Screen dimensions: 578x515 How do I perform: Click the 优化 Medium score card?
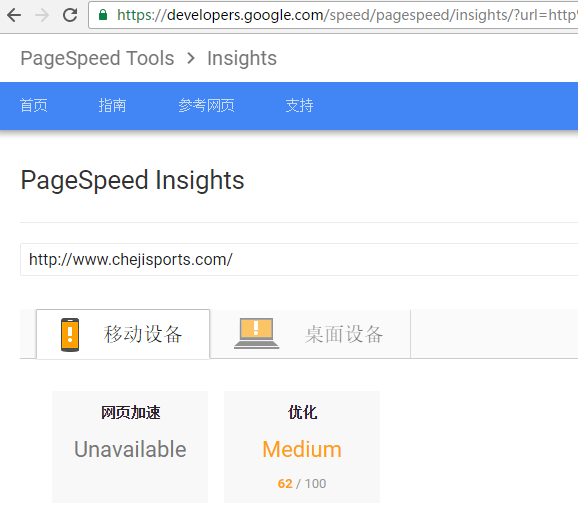pos(302,447)
